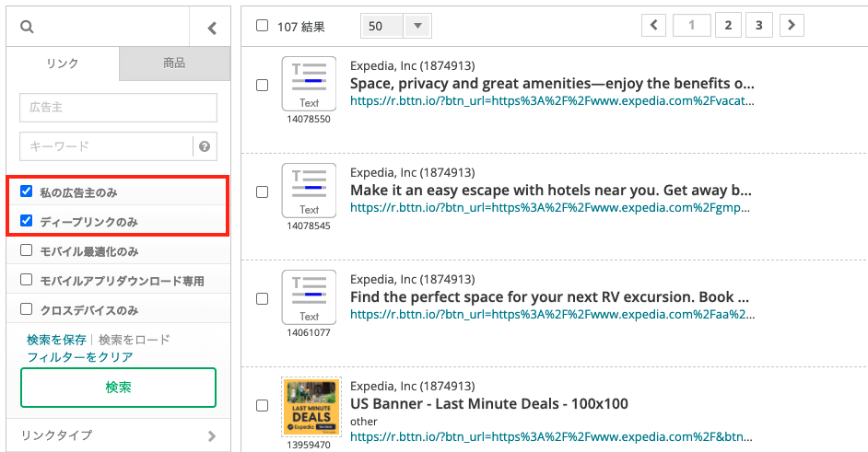Click the green 検索 button
This screenshot has width=868, height=452.
(119, 388)
